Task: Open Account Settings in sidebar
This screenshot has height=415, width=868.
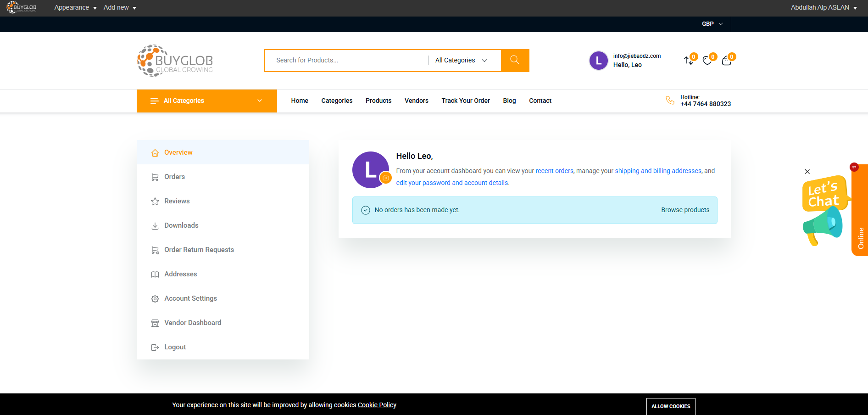Action: (223, 298)
